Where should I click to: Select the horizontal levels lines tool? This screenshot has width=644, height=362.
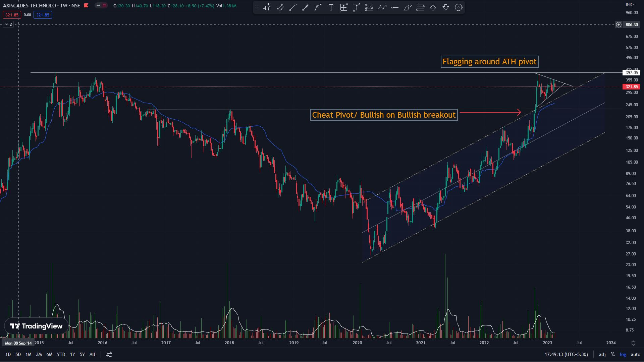[x=420, y=7]
